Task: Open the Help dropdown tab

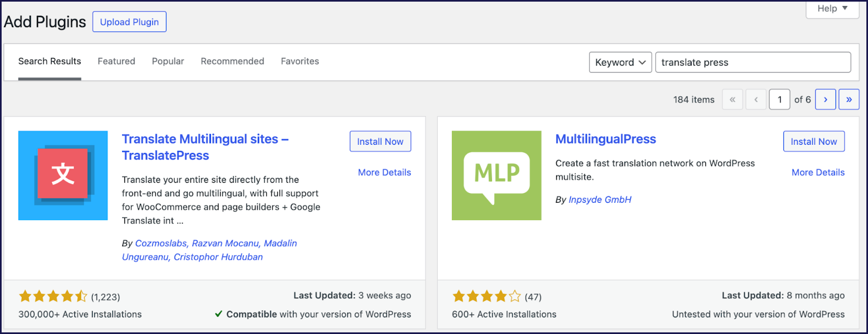Action: [832, 9]
